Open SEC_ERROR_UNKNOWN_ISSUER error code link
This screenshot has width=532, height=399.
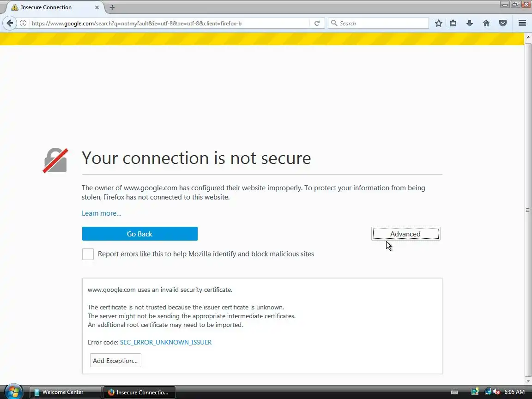click(166, 342)
